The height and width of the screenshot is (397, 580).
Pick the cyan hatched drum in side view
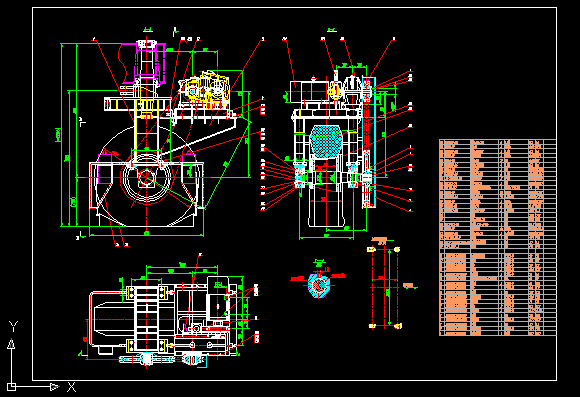coord(325,141)
